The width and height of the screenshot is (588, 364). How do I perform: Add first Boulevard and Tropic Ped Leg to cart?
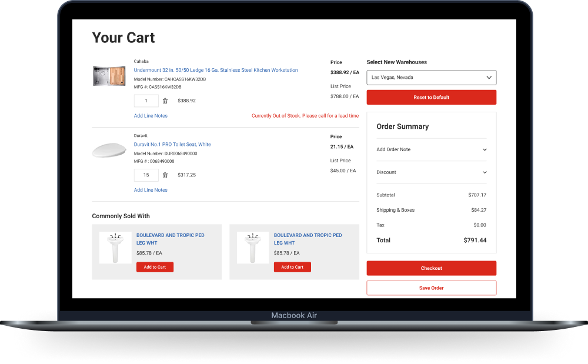[155, 267]
